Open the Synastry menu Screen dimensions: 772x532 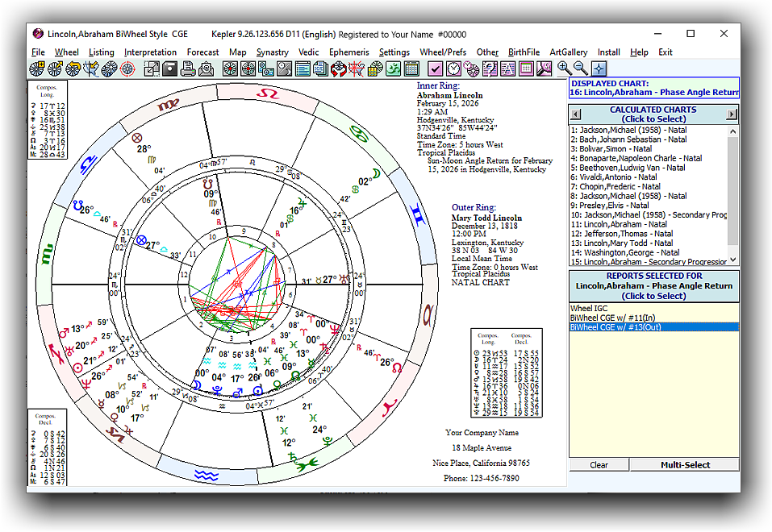(273, 52)
